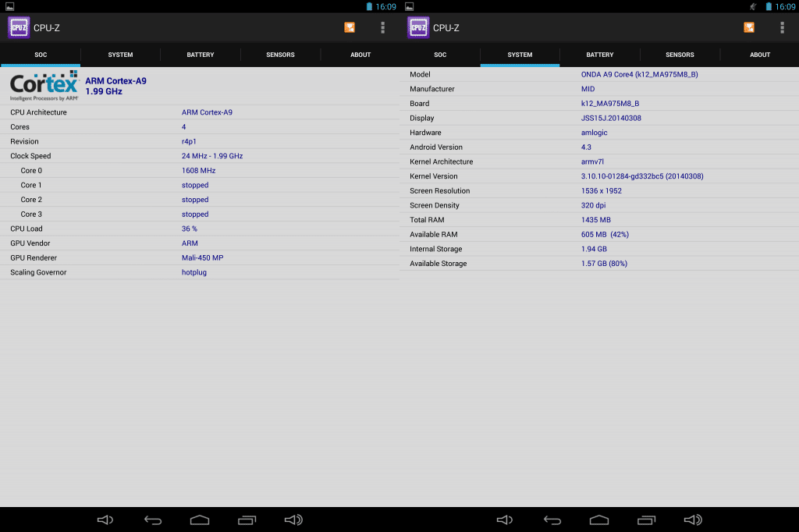Tap the Screen Density value "320 dpi"
This screenshot has width=799, height=532.
point(593,205)
